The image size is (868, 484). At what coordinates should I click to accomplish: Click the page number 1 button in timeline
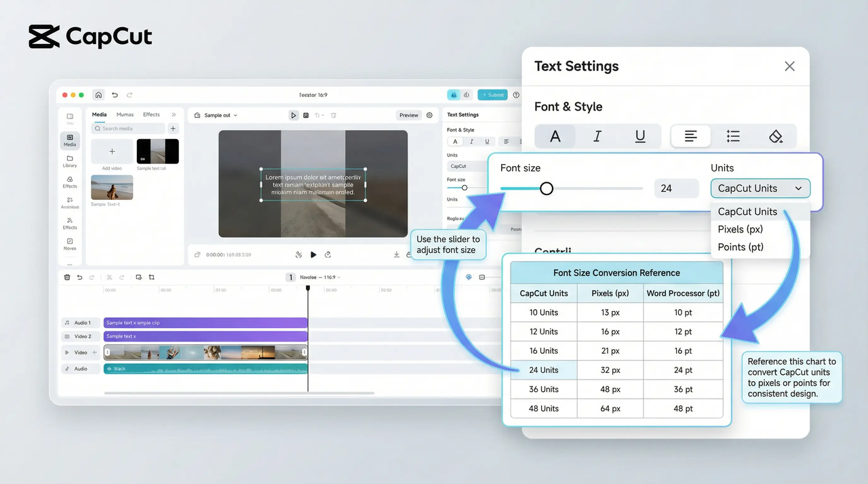click(290, 277)
